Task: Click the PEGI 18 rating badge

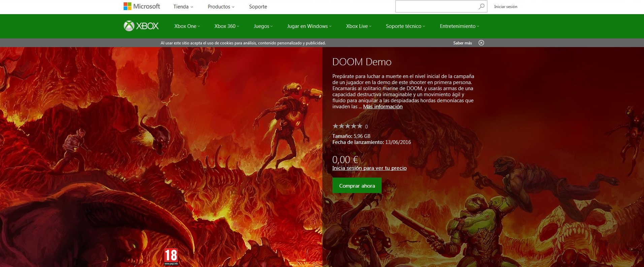Action: 171,257
